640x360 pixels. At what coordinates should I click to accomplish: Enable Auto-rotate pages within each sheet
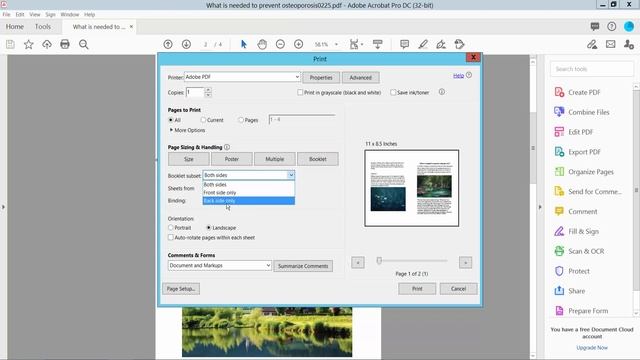coord(171,237)
